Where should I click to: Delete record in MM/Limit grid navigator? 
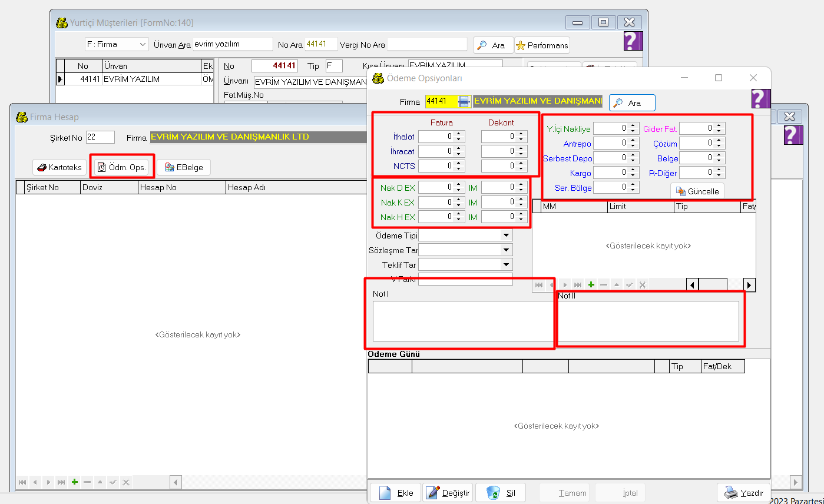(604, 285)
